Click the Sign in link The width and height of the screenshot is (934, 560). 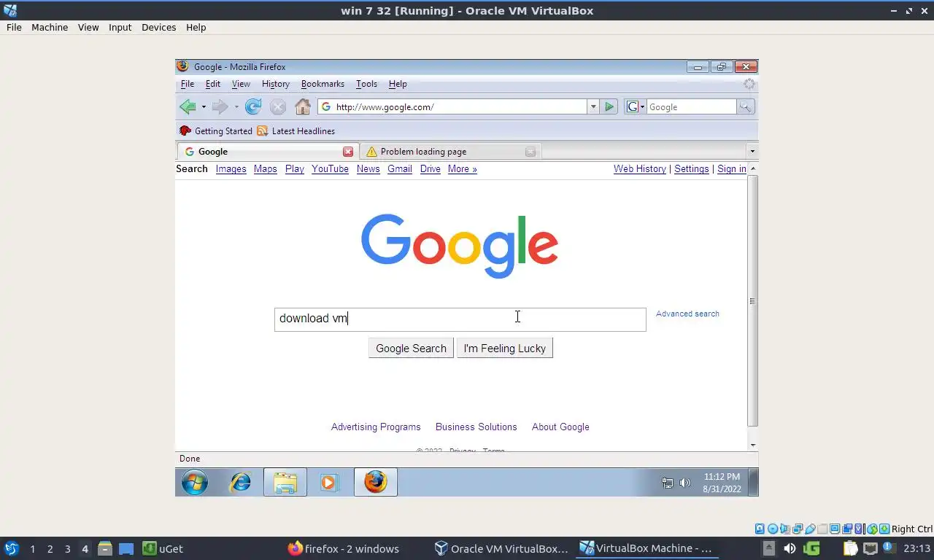[732, 169]
